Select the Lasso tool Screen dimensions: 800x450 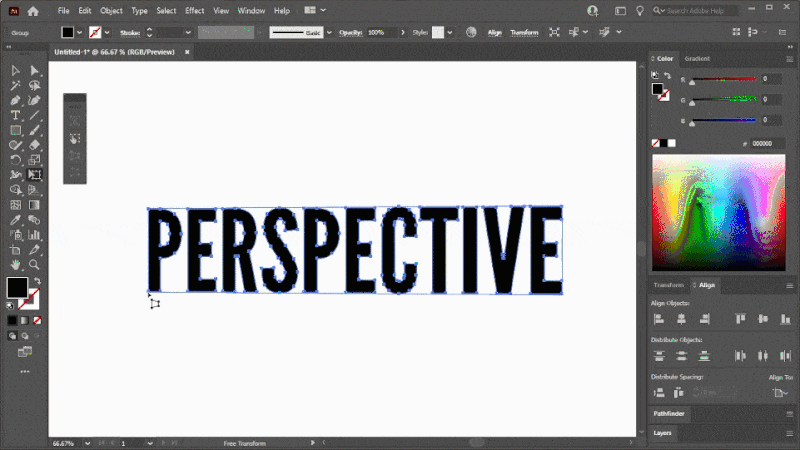(x=34, y=85)
